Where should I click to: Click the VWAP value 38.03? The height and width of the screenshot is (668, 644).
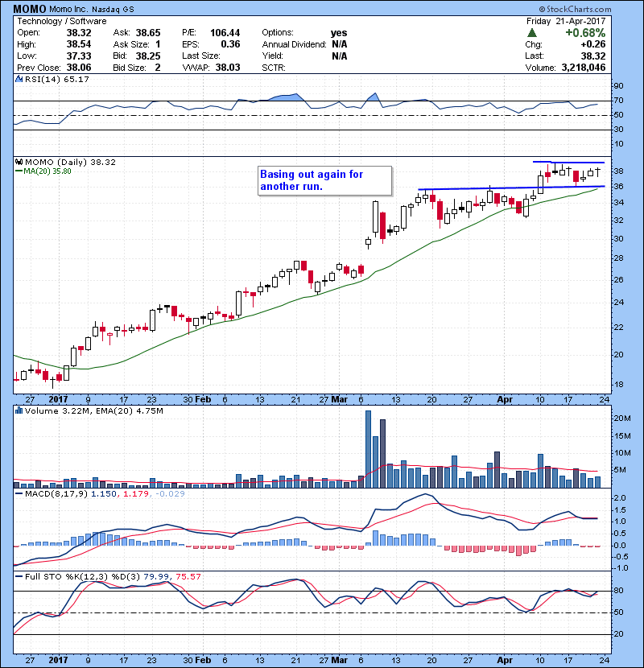(x=228, y=68)
